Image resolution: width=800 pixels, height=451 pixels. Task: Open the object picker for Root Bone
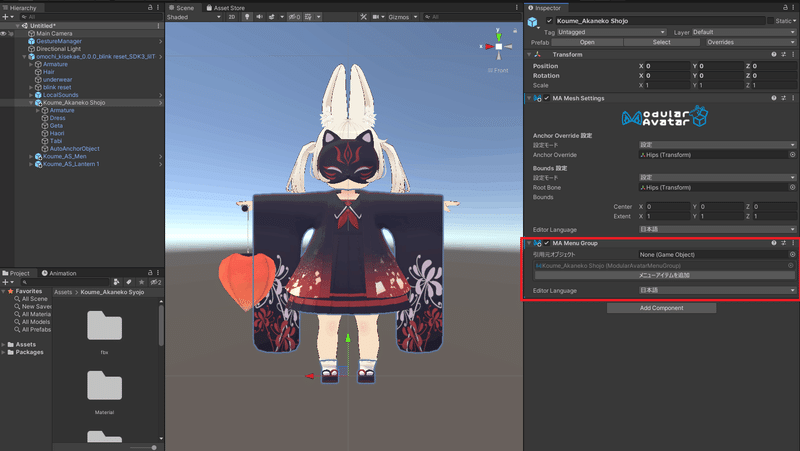(x=792, y=187)
